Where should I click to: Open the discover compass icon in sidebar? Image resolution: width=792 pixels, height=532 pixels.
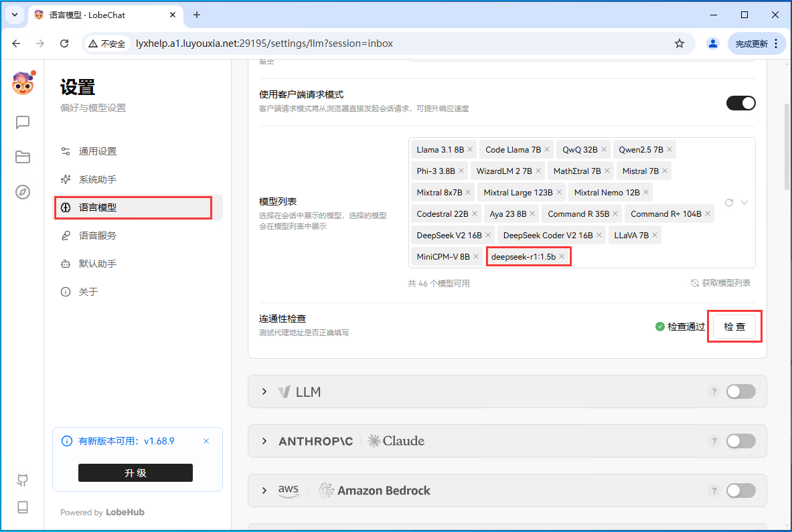(x=23, y=192)
